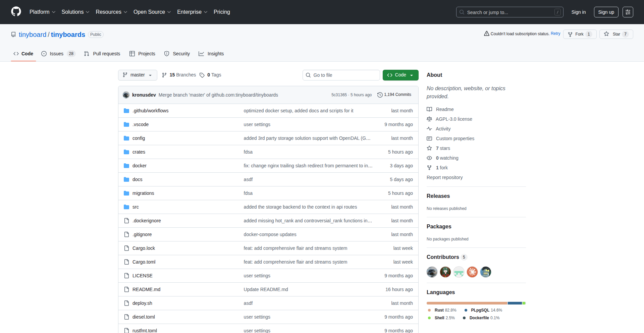Open the 1,194 Commits history link
The height and width of the screenshot is (333, 644).
point(394,95)
